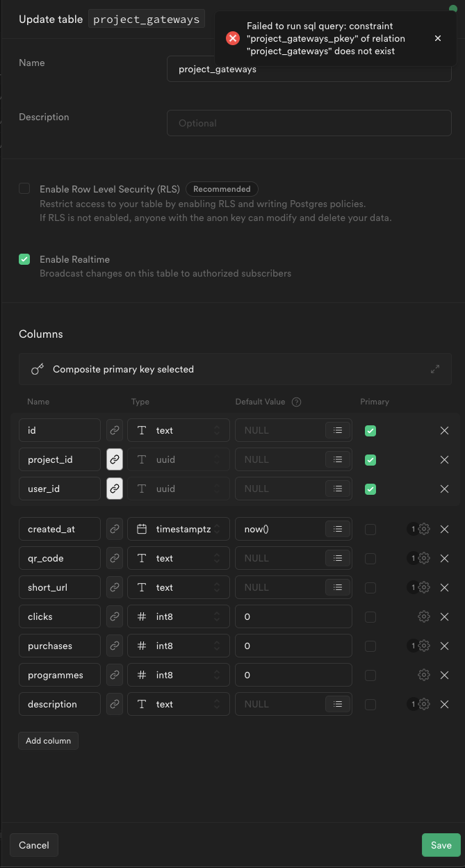
Task: Click inside the Name input field
Action: point(309,69)
